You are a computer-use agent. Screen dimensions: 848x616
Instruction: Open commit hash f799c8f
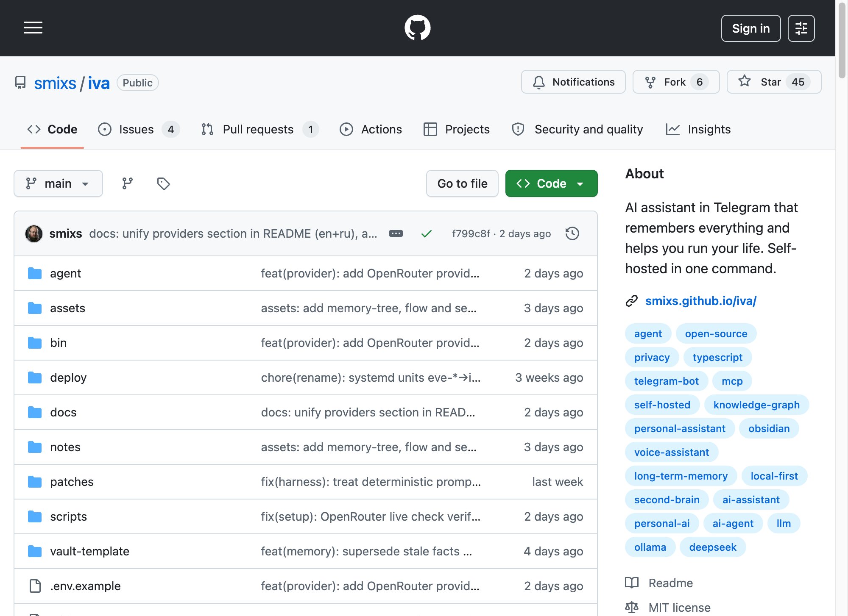click(471, 233)
